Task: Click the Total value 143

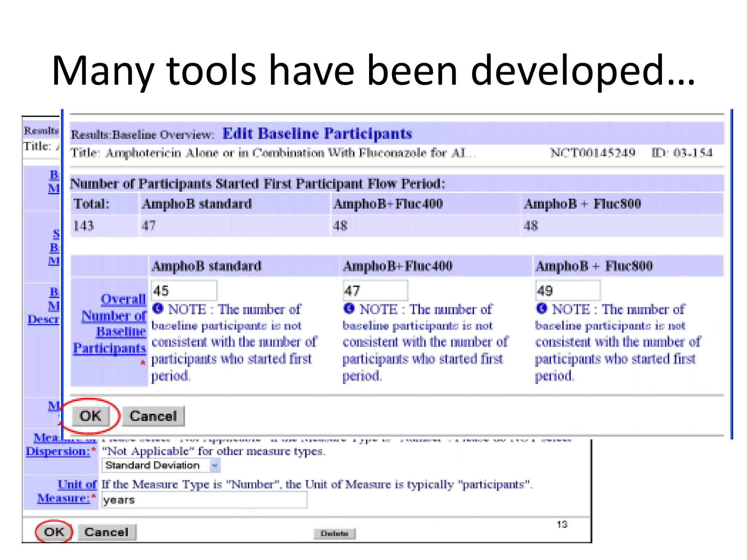Action: tap(84, 226)
